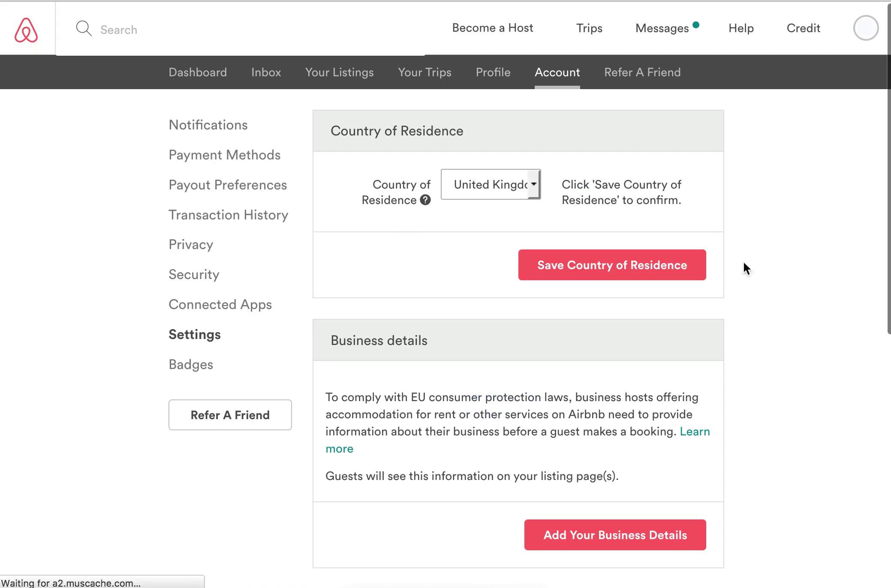The width and height of the screenshot is (891, 588).
Task: Open Messages in top navigation
Action: click(662, 28)
